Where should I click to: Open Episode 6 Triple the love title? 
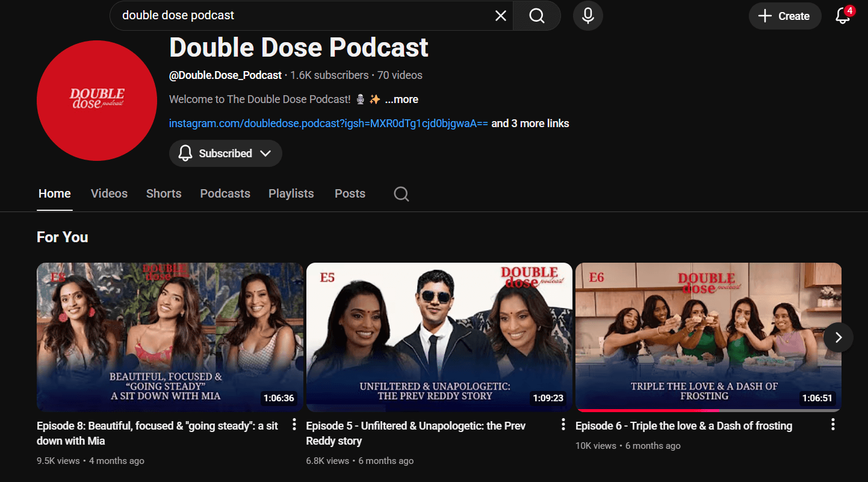pyautogui.click(x=684, y=426)
